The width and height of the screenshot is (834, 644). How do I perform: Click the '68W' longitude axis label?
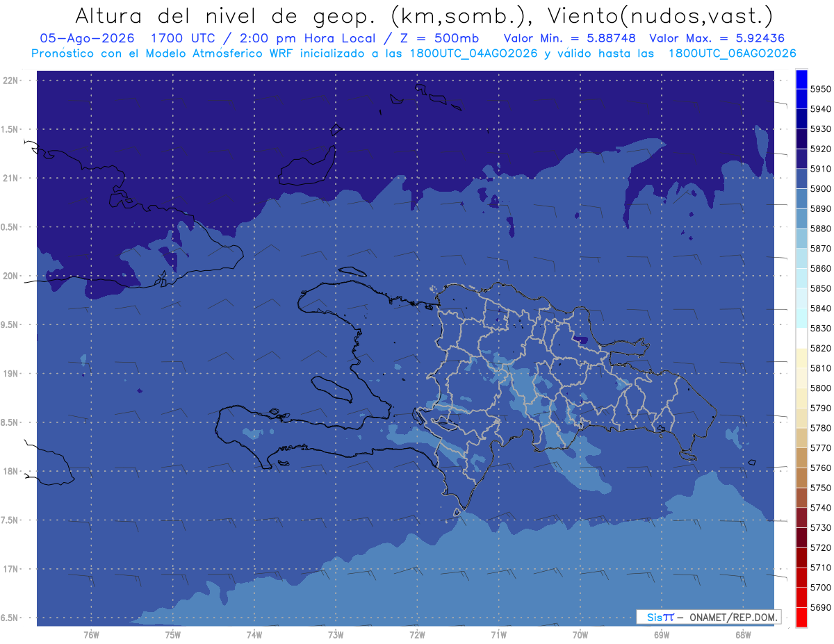point(743,635)
